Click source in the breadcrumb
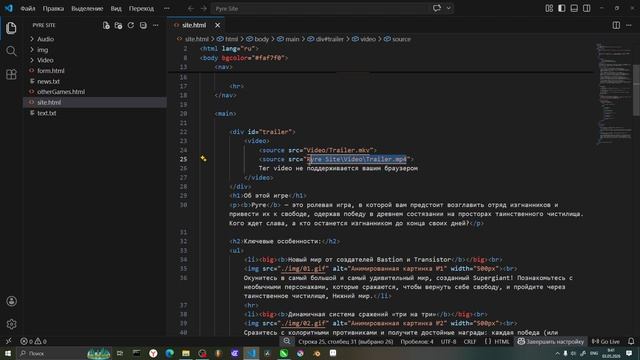The width and height of the screenshot is (640, 360). coord(401,39)
